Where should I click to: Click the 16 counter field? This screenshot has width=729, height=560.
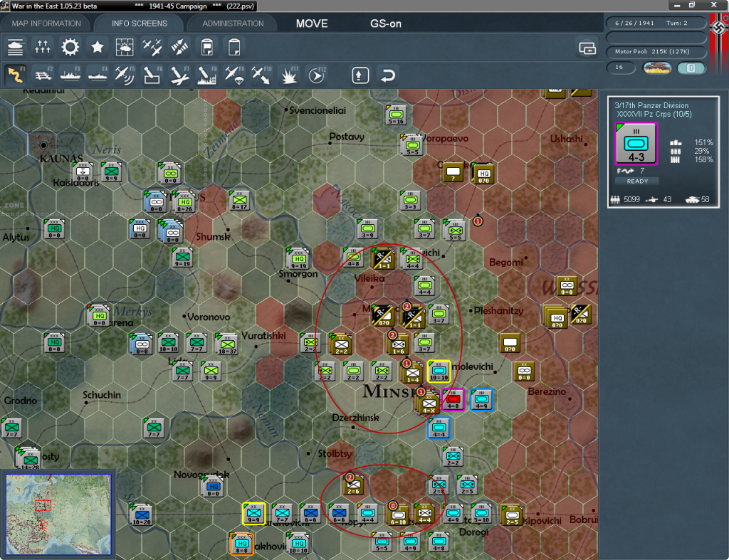tap(621, 68)
